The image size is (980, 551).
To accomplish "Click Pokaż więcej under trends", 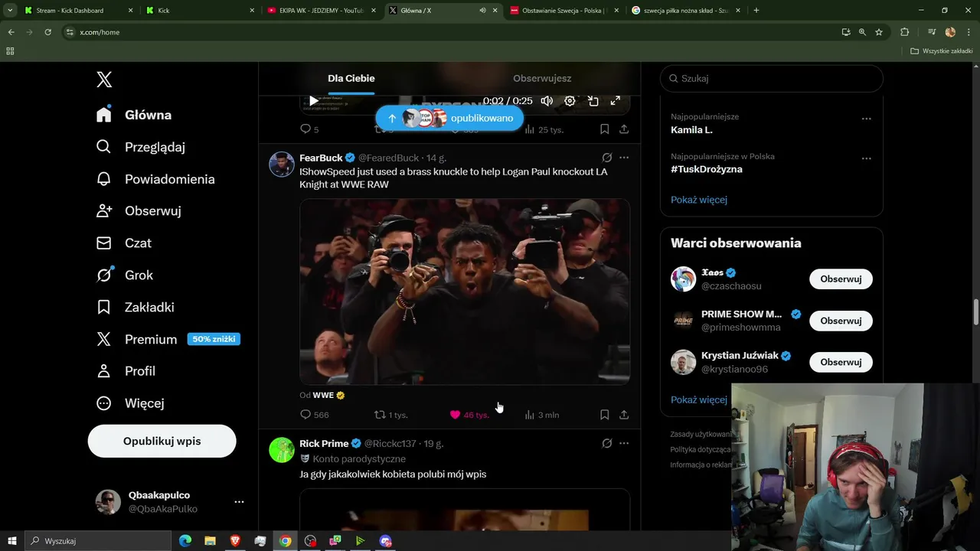I will 699,200.
